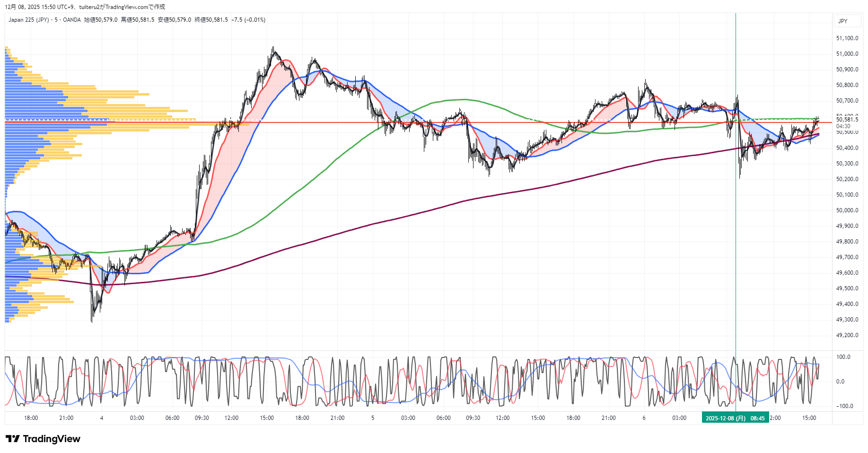The height and width of the screenshot is (453, 868).
Task: Click day 6 on the time axis
Action: click(644, 418)
